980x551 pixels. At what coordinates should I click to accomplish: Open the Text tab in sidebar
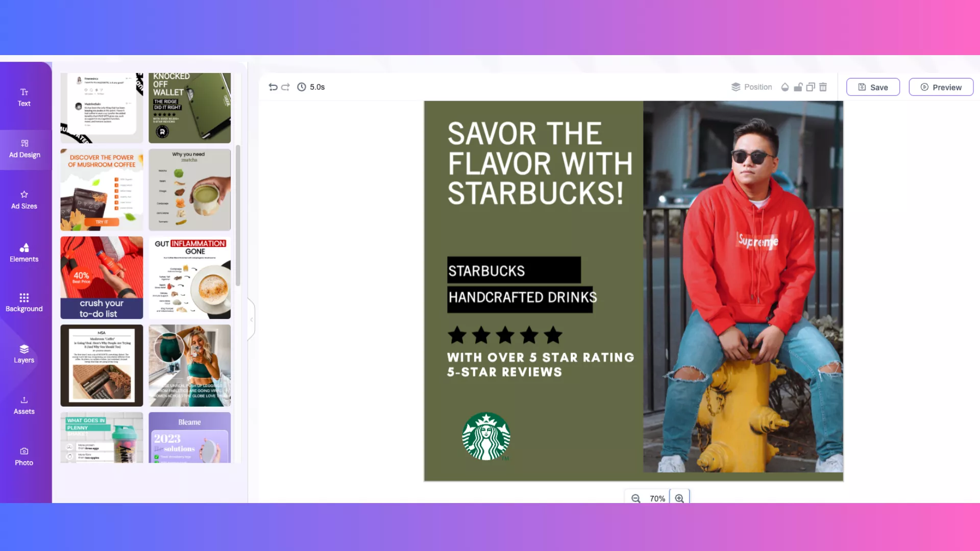(24, 97)
